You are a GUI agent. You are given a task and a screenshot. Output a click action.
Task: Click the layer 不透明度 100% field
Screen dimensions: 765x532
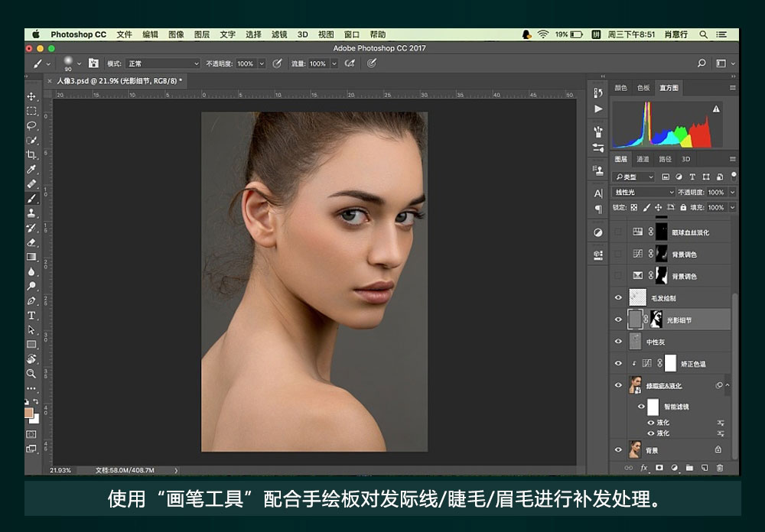[716, 193]
